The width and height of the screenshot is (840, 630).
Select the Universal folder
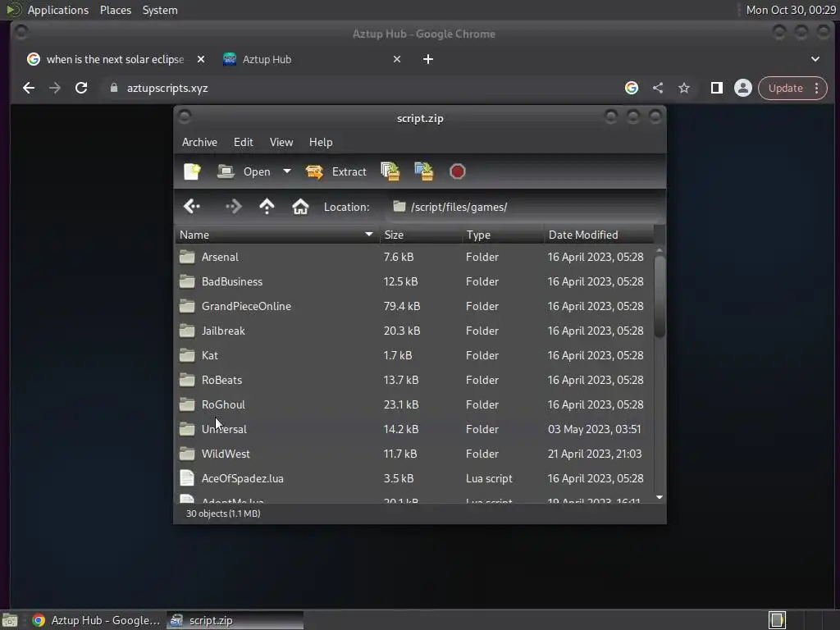click(414, 430)
